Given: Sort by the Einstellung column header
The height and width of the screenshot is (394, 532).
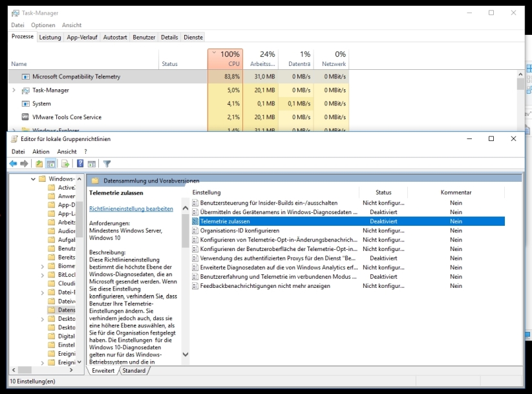Looking at the screenshot, I should pyautogui.click(x=275, y=192).
